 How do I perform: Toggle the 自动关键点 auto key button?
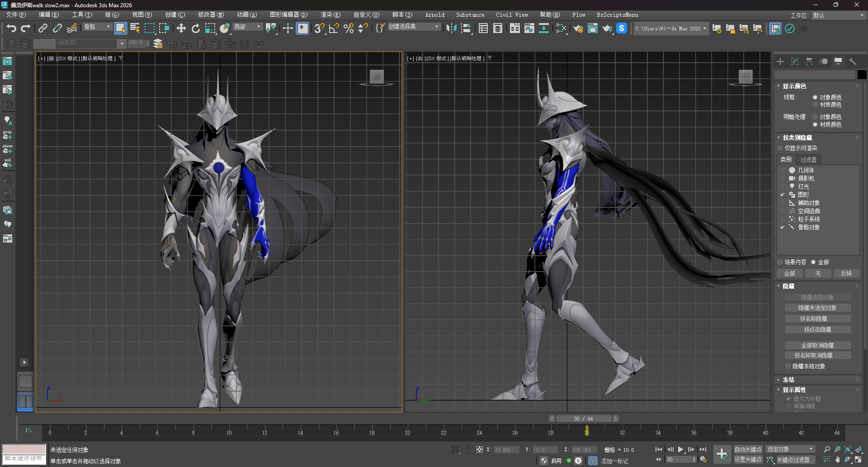(x=748, y=449)
